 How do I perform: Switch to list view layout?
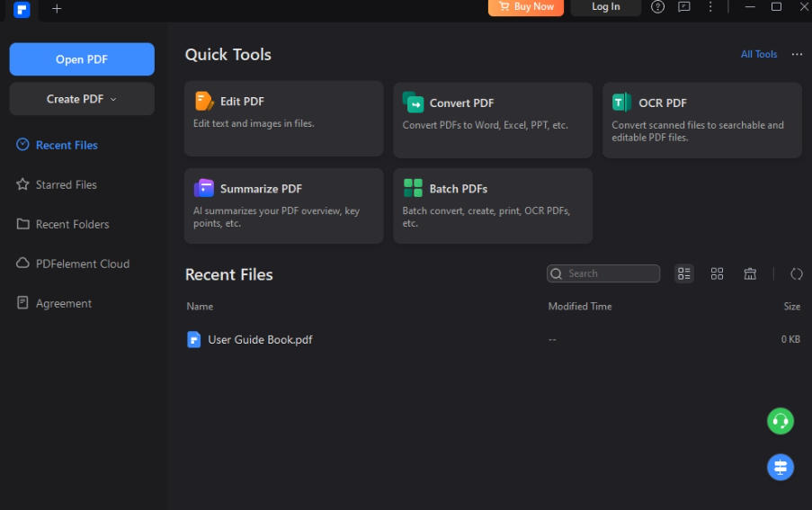684,273
